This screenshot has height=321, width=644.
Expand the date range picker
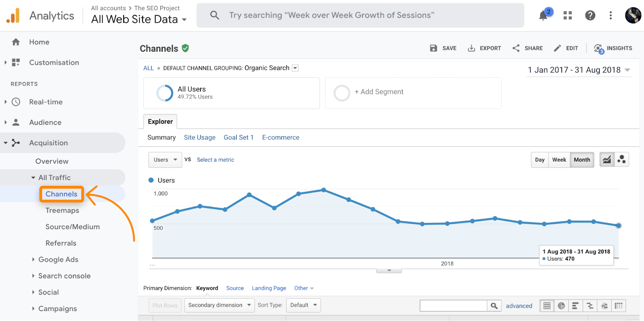point(579,70)
